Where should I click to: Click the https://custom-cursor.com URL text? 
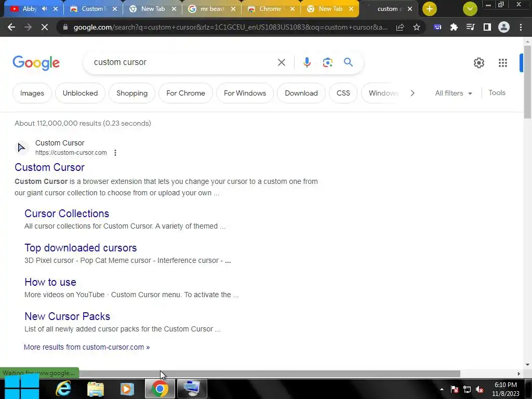[71, 153]
